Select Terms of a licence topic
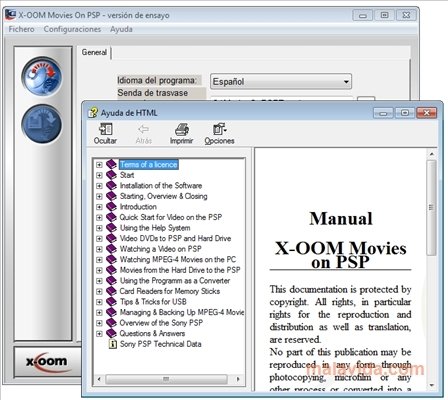Image resolution: width=448 pixels, height=400 pixels. tap(149, 164)
